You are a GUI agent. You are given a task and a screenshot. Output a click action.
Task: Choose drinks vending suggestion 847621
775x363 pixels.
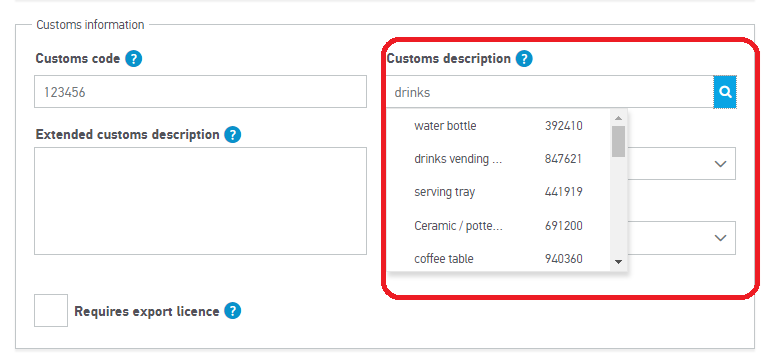499,159
